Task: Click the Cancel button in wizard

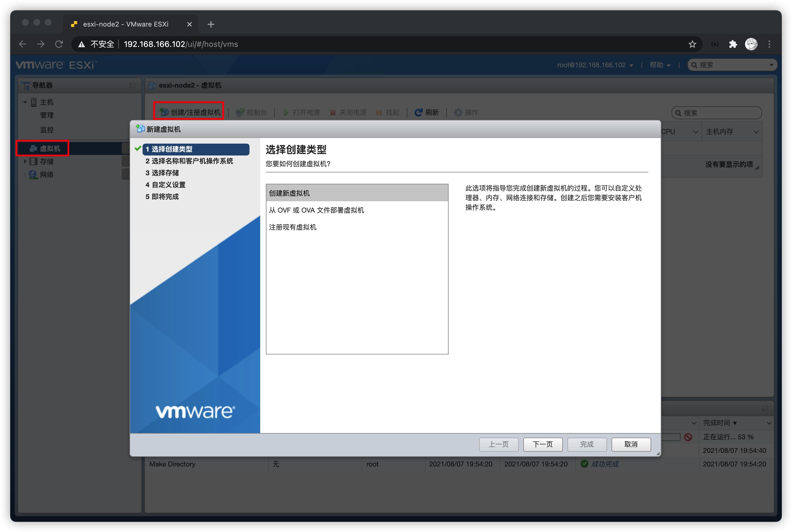Action: (631, 444)
